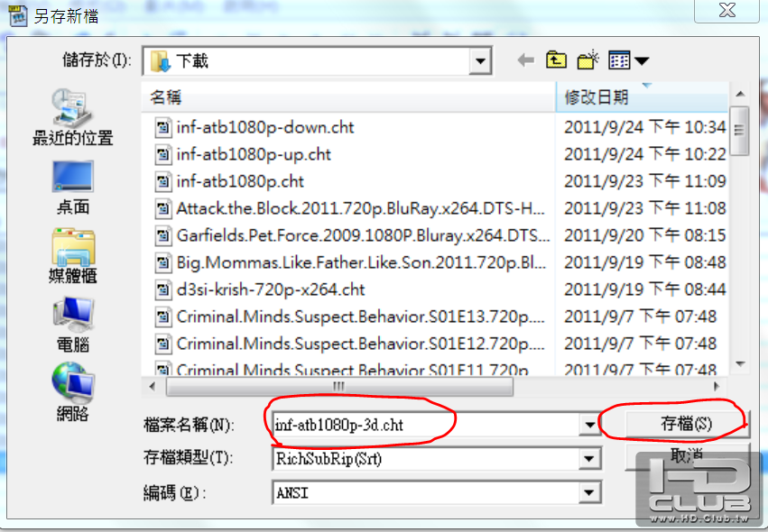This screenshot has width=768, height=532.
Task: Expand the 儲存於 location dropdown
Action: pyautogui.click(x=480, y=61)
